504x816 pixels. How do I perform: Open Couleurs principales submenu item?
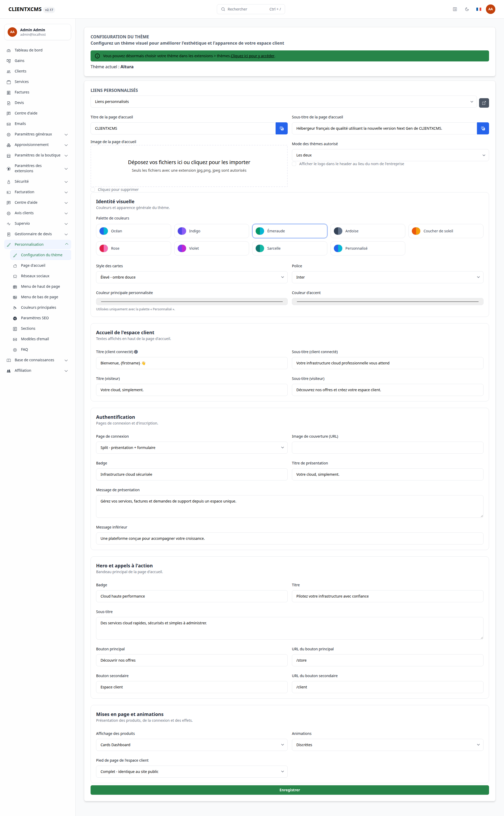click(x=41, y=308)
